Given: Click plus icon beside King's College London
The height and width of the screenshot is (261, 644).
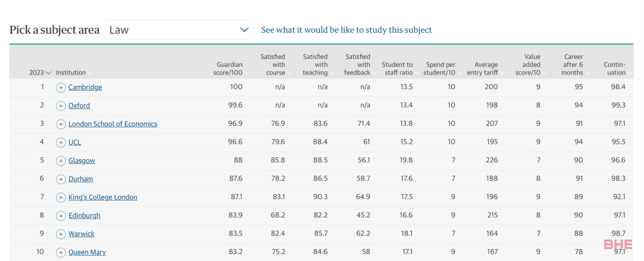Looking at the screenshot, I should (x=61, y=197).
